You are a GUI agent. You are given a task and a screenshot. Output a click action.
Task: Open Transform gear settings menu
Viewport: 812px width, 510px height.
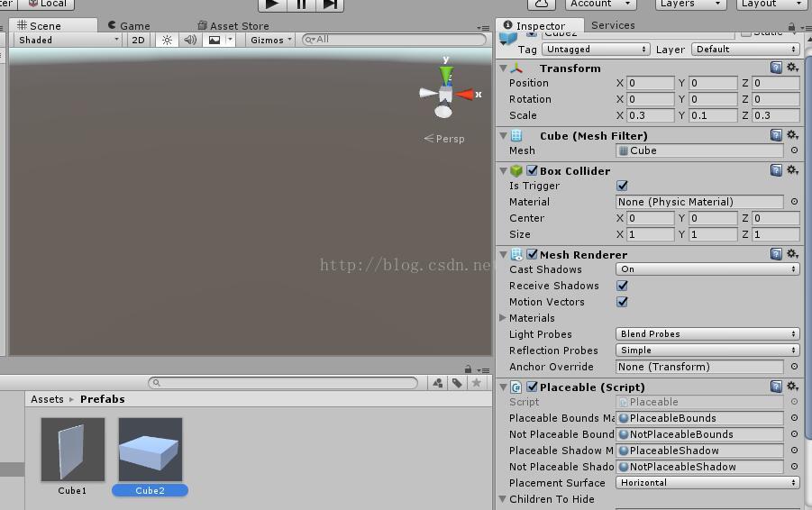click(793, 68)
